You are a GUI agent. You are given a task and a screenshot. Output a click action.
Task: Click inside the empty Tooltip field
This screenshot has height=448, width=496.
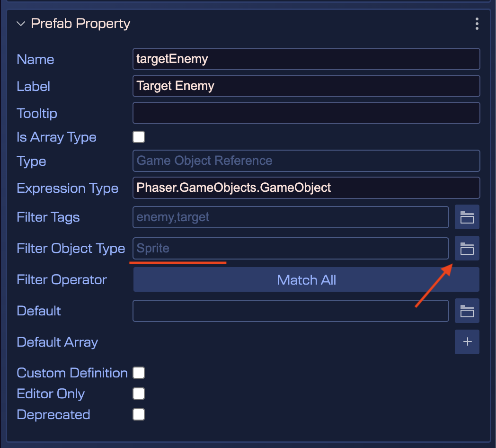click(305, 113)
